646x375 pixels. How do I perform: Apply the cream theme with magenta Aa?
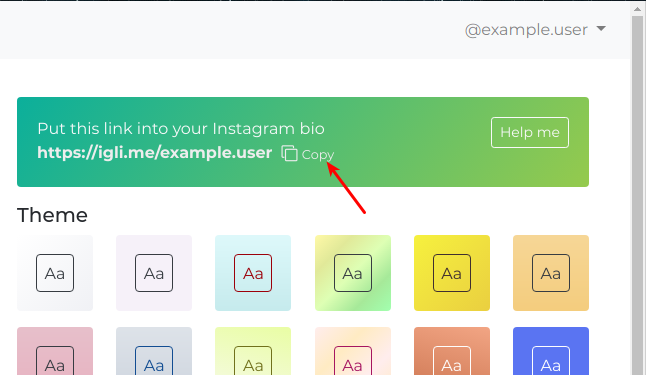point(353,351)
